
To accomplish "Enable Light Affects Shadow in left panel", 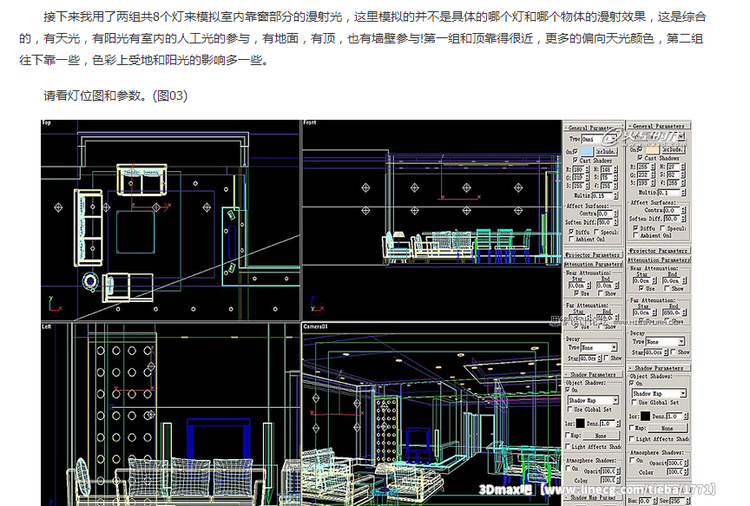I will point(568,446).
